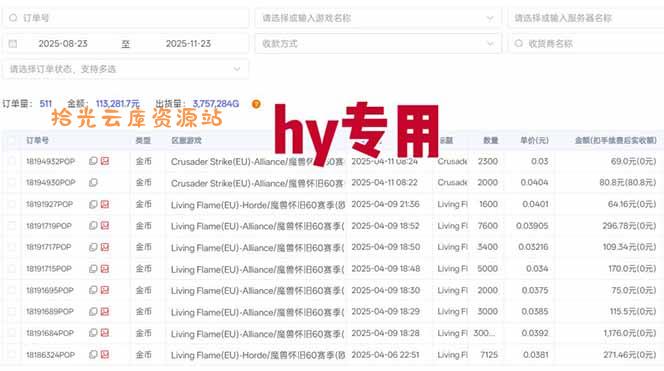The width and height of the screenshot is (664, 371).
Task: Open image icon for order 18191689POP
Action: (105, 311)
